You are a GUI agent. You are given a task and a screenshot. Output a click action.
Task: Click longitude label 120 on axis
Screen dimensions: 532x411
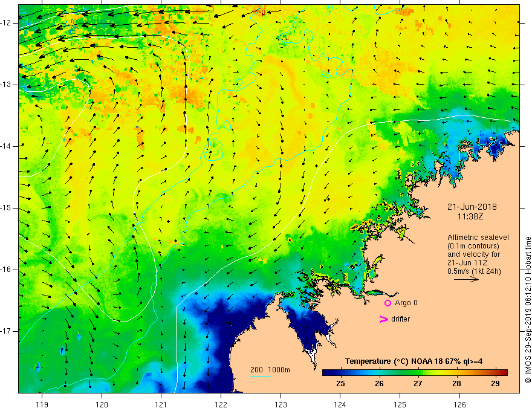click(x=102, y=404)
